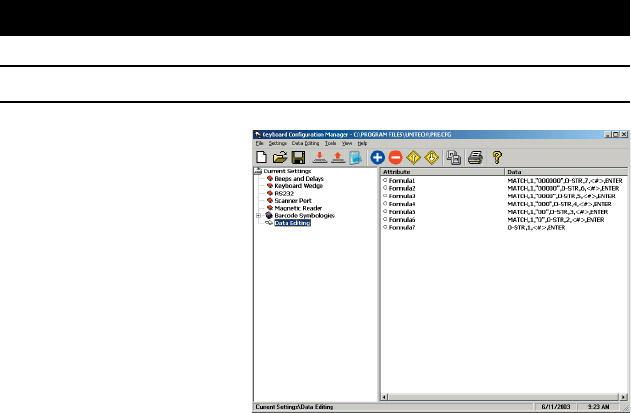Add a formula with the blue plus icon
The height and width of the screenshot is (413, 631).
click(377, 157)
